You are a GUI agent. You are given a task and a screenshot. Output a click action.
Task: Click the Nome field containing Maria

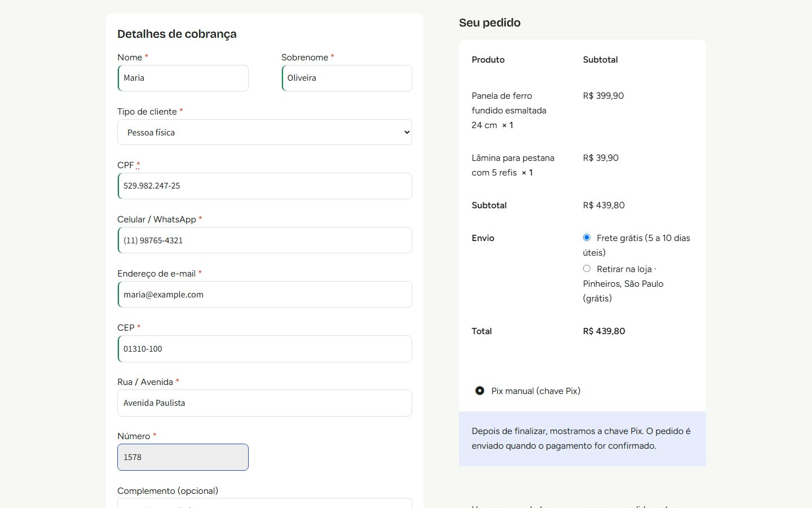point(183,78)
